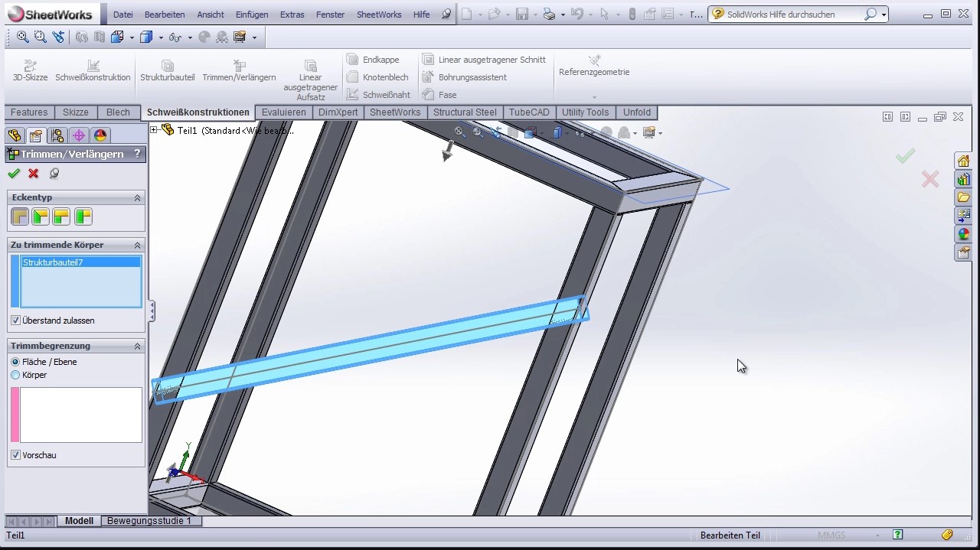
Task: Open the Einfügen menu
Action: 252,15
